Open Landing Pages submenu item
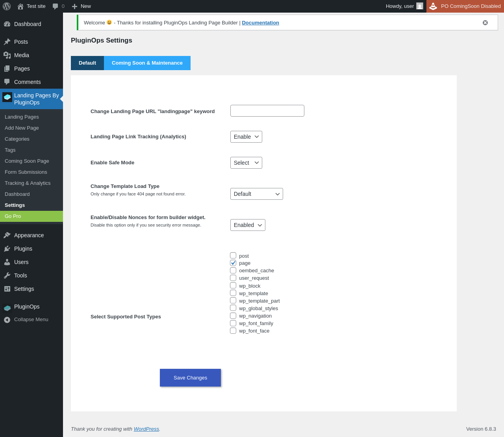Image resolution: width=504 pixels, height=437 pixels. 31,117
